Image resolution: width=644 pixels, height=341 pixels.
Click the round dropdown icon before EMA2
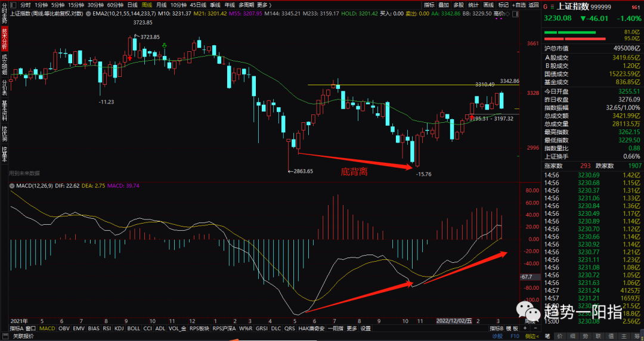click(x=88, y=14)
